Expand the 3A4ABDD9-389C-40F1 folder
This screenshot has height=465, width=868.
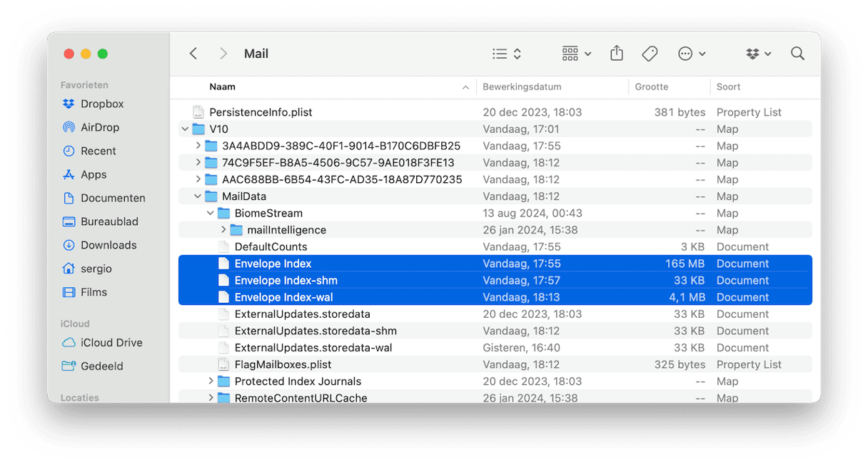[x=198, y=146]
